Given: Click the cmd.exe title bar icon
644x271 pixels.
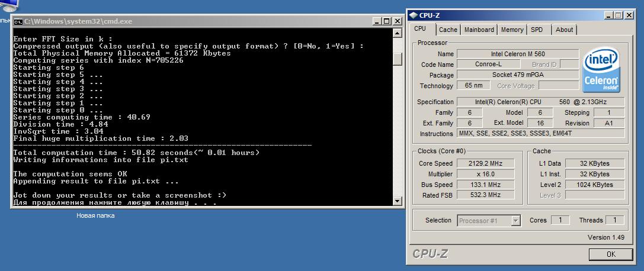Looking at the screenshot, I should click(18, 21).
